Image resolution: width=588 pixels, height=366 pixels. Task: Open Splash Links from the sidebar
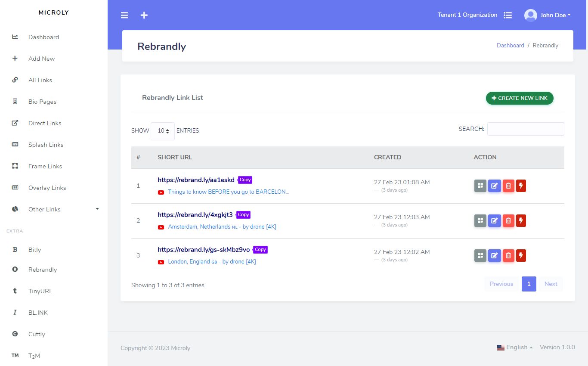[x=46, y=145]
